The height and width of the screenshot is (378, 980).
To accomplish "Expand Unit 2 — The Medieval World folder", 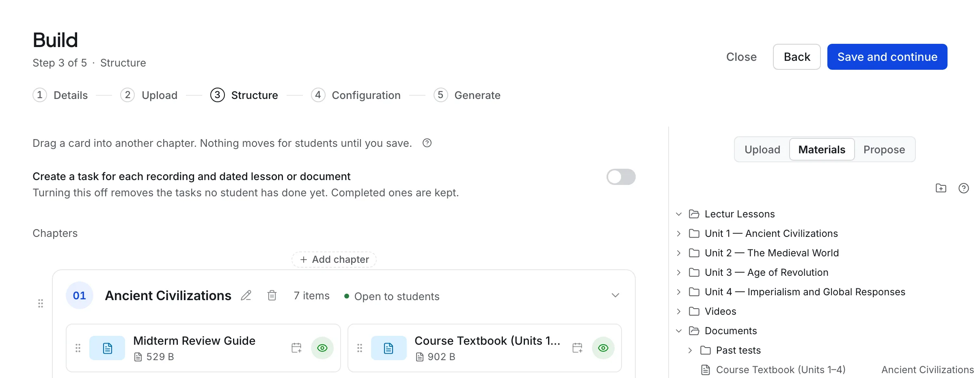I will (679, 253).
